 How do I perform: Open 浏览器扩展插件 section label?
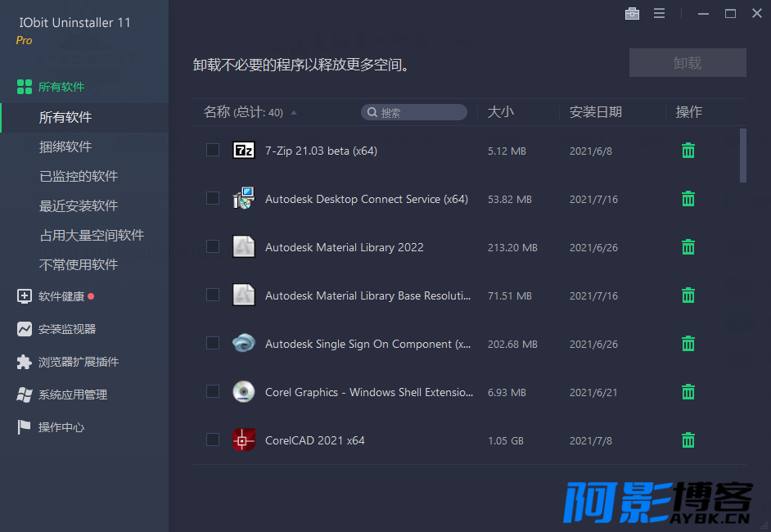(79, 362)
